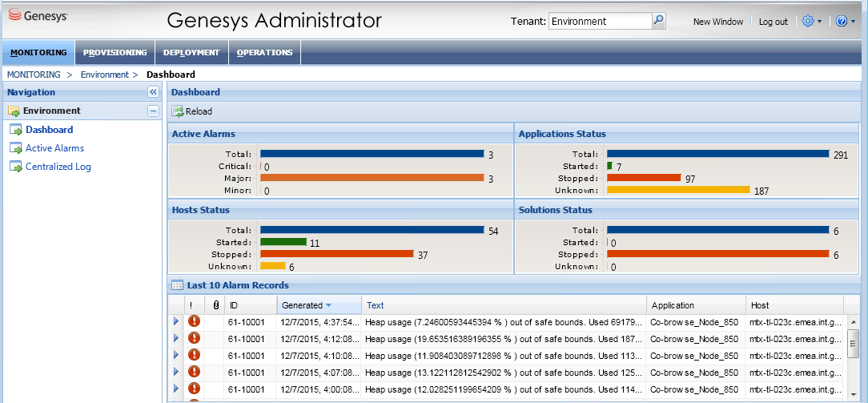Click the Active Alarms panel heading

coord(203,134)
